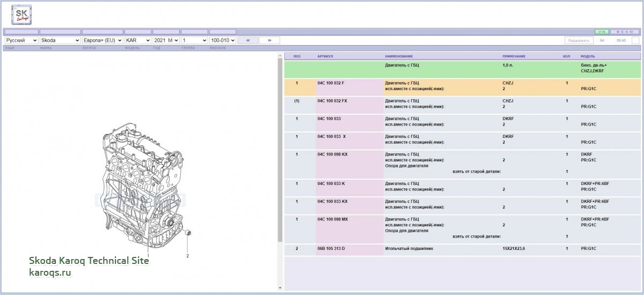Open the group dropdown showing 1
The width and height of the screenshot is (644, 295).
[x=194, y=40]
